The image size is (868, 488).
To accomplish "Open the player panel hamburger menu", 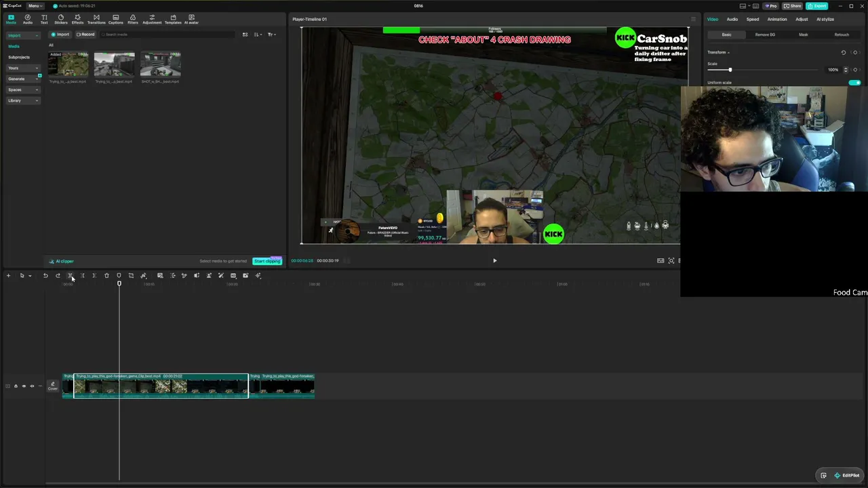I will tap(693, 19).
